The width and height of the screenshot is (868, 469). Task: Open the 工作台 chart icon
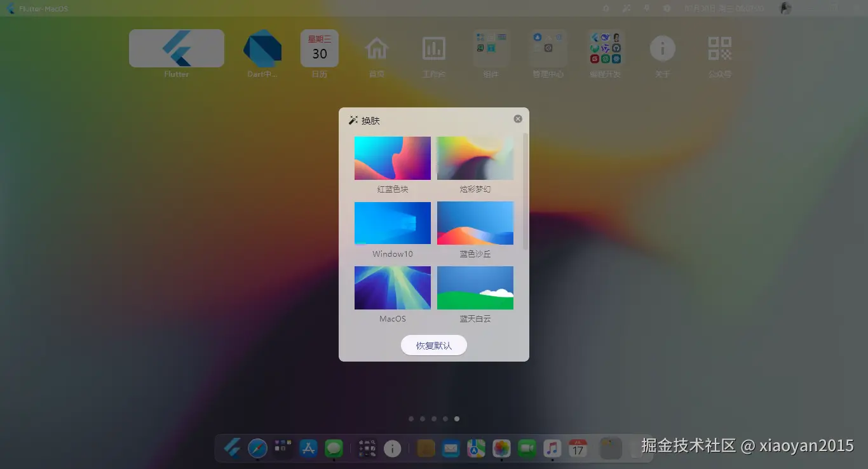pos(434,49)
